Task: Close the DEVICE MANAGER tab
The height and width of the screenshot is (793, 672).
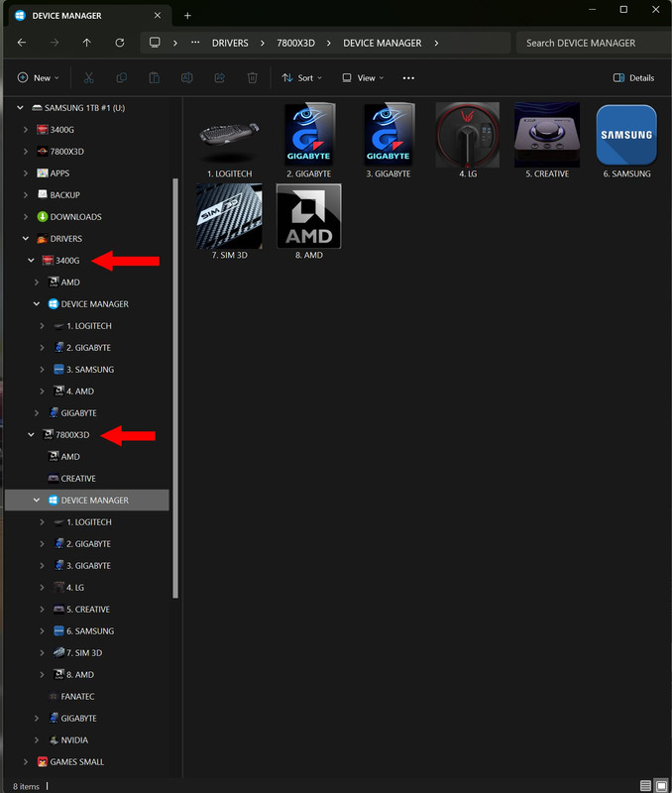Action: pyautogui.click(x=158, y=16)
